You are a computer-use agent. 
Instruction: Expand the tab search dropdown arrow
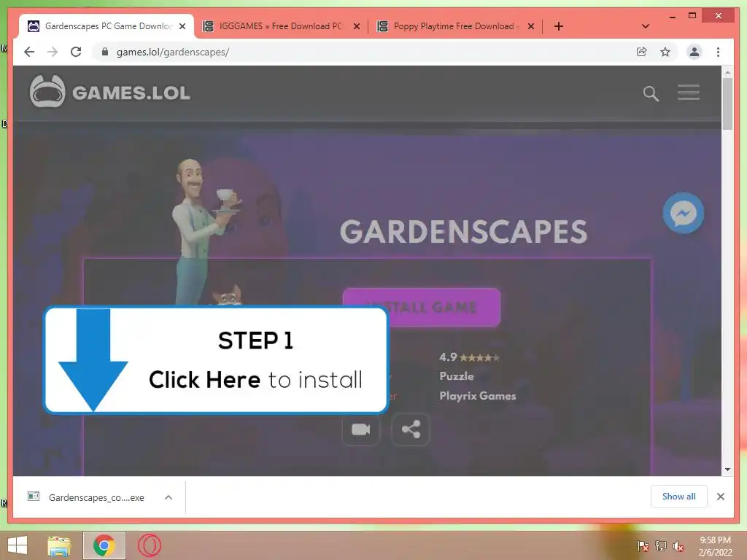(646, 26)
